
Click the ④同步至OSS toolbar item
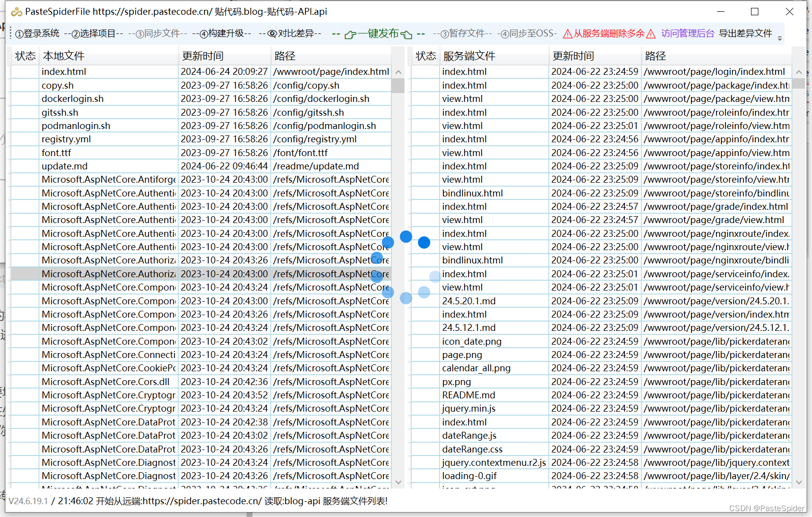(528, 33)
